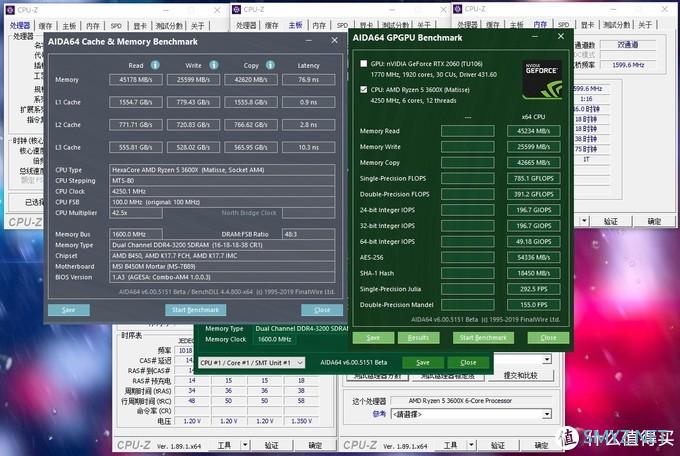Screen dimensions: 680x456
Task: Open SPD tab in top-left CPU-Z
Action: pos(116,26)
